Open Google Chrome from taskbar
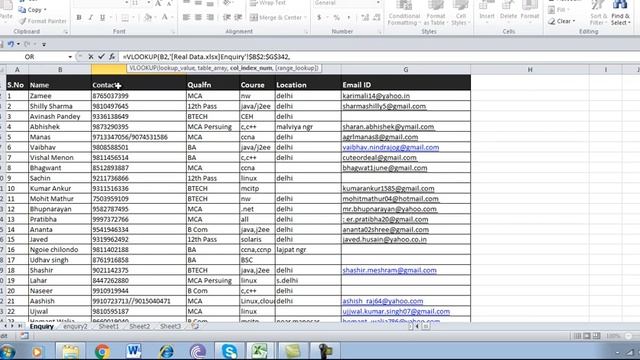The width and height of the screenshot is (640, 360). click(x=102, y=351)
